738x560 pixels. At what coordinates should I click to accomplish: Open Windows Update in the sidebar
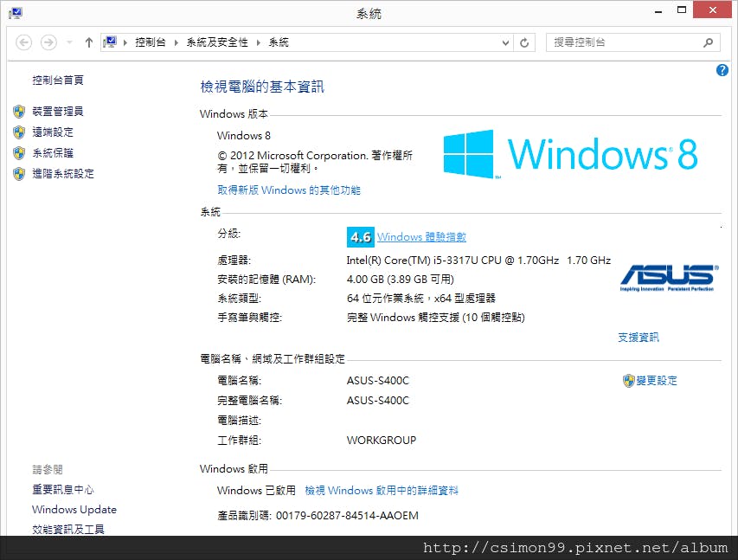[74, 510]
